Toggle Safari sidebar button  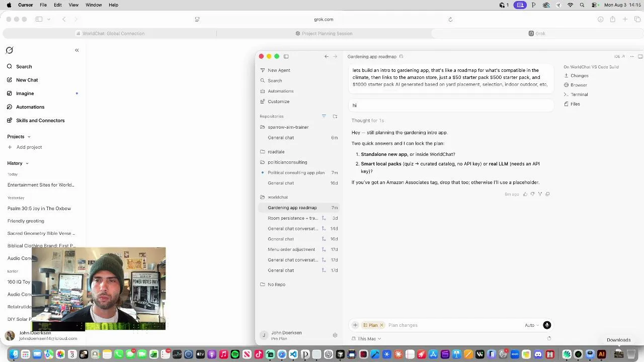(x=39, y=20)
